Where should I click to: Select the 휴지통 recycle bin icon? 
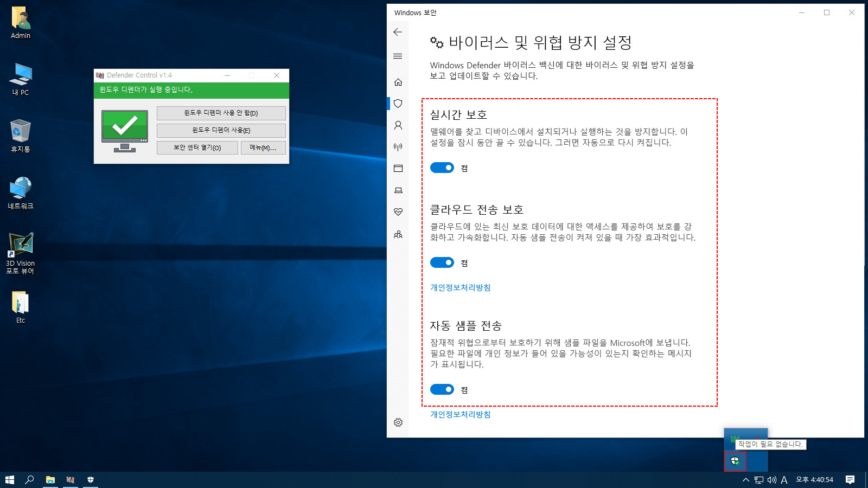(x=21, y=136)
